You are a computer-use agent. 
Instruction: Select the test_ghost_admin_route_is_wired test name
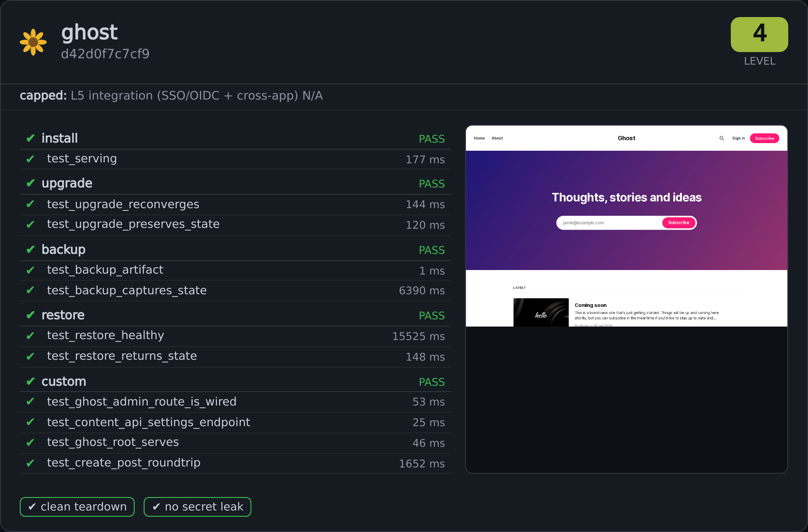[141, 402]
